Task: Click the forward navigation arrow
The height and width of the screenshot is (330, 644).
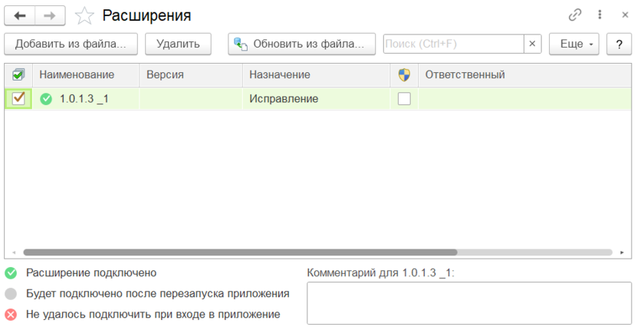Action: [x=51, y=15]
